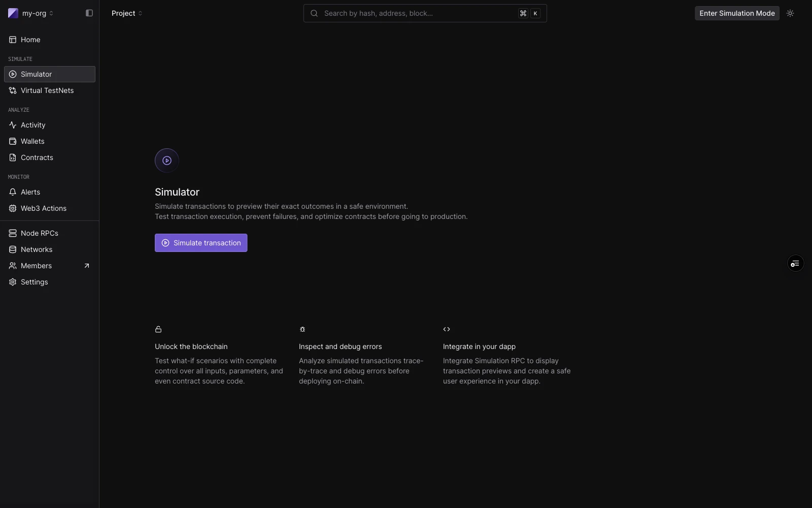Click the Wallets icon

(13, 141)
